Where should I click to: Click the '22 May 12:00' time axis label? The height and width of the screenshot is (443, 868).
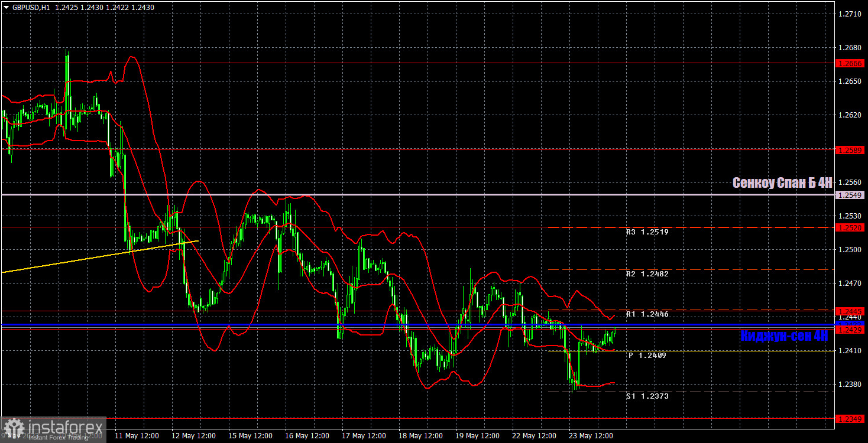(x=534, y=436)
